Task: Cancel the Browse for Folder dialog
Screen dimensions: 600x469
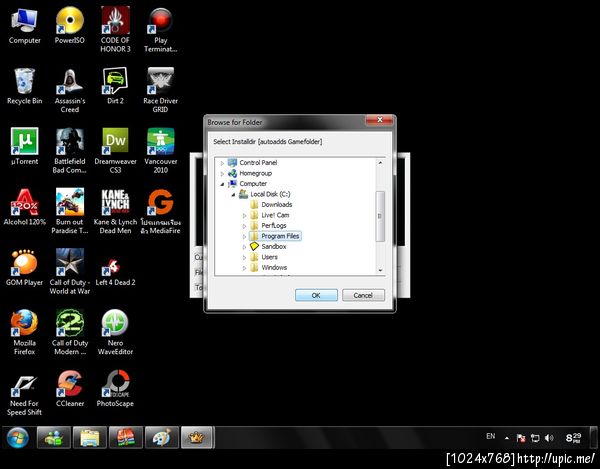Action: pos(363,295)
